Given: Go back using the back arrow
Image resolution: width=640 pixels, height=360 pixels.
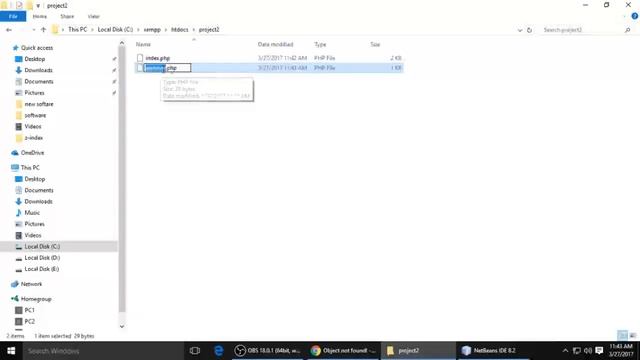Looking at the screenshot, I should pyautogui.click(x=9, y=30).
